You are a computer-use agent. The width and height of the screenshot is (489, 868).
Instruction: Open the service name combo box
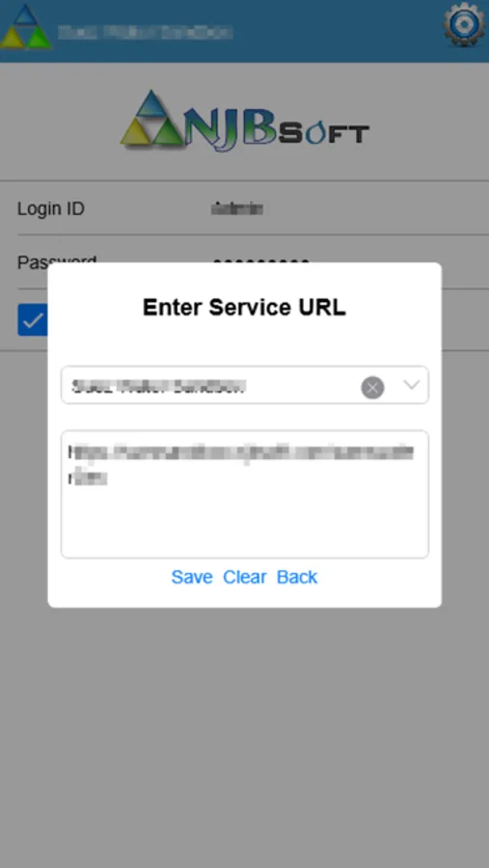coord(244,385)
